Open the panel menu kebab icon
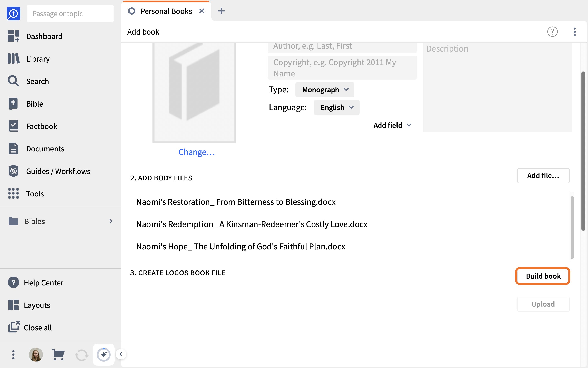This screenshot has width=588, height=368. point(575,32)
